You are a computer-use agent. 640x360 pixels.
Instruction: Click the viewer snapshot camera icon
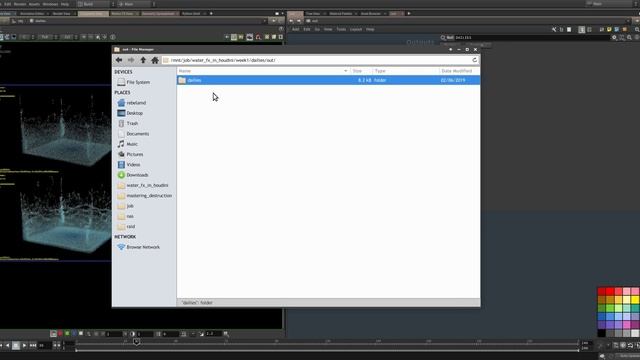[249, 37]
